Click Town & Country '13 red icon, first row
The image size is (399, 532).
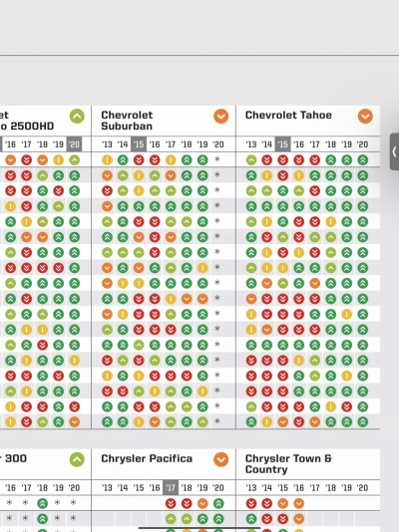point(251,503)
